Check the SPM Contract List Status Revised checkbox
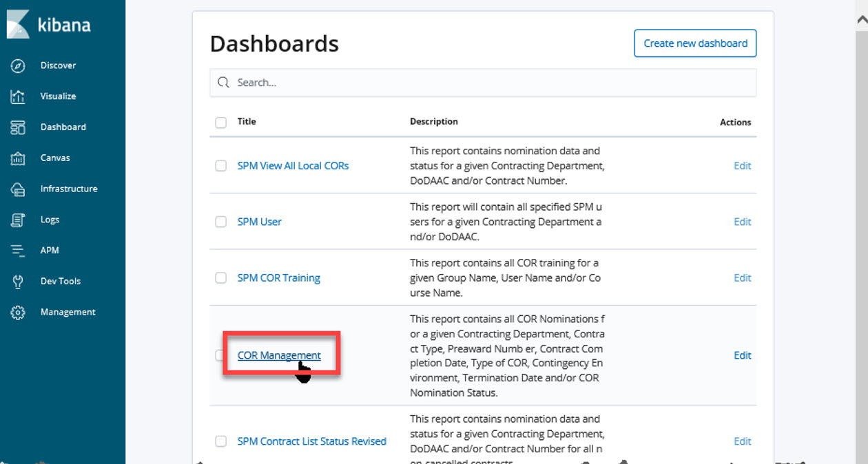This screenshot has width=868, height=464. (x=220, y=441)
